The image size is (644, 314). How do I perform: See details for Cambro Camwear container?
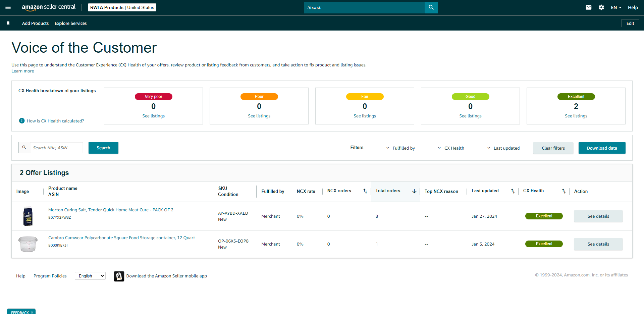click(x=598, y=244)
